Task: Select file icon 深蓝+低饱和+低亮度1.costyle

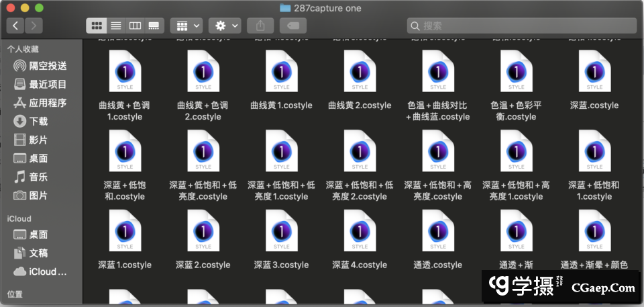Action: point(281,150)
